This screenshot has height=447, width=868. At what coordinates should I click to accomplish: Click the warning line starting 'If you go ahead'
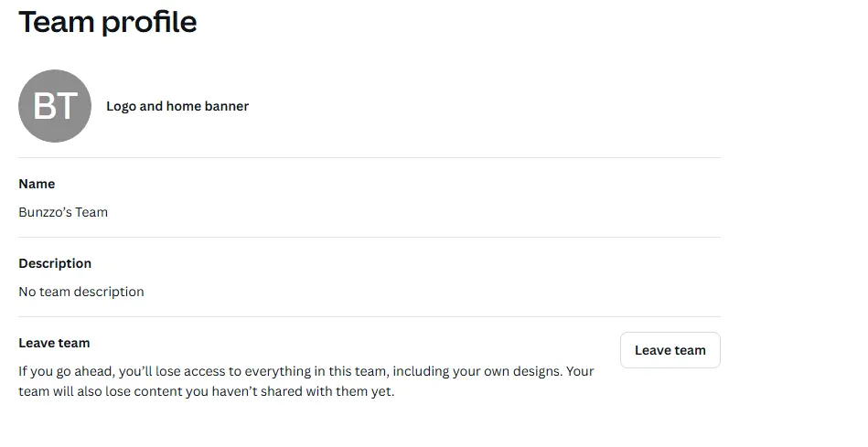click(306, 371)
